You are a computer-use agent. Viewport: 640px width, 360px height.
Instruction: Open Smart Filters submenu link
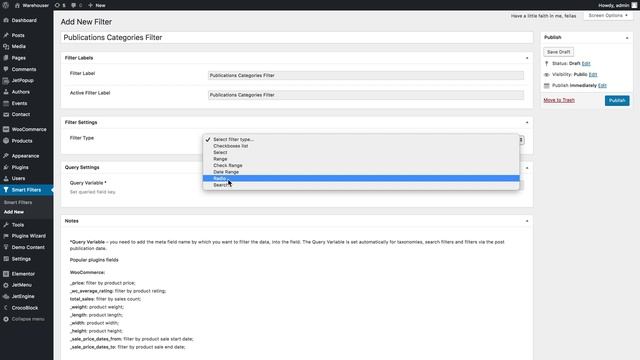18,202
